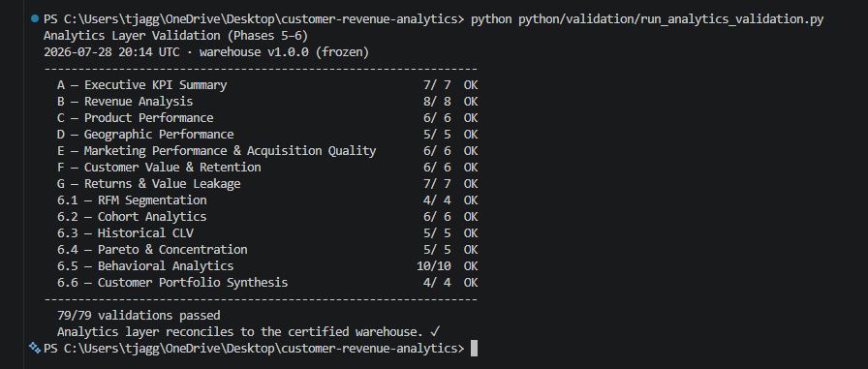868x369 pixels.
Task: Click the '6.3 — Historical CLV' row
Action: [267, 232]
